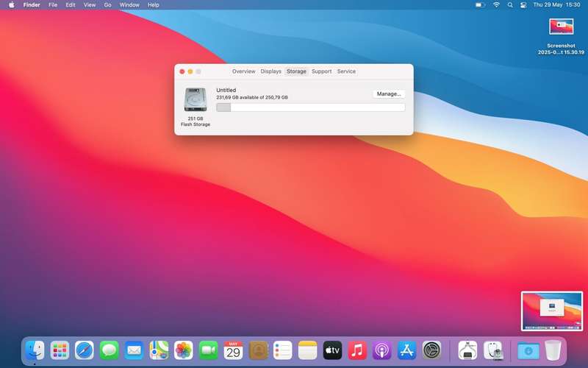Open the Finder menu
The image size is (588, 368).
[x=32, y=5]
